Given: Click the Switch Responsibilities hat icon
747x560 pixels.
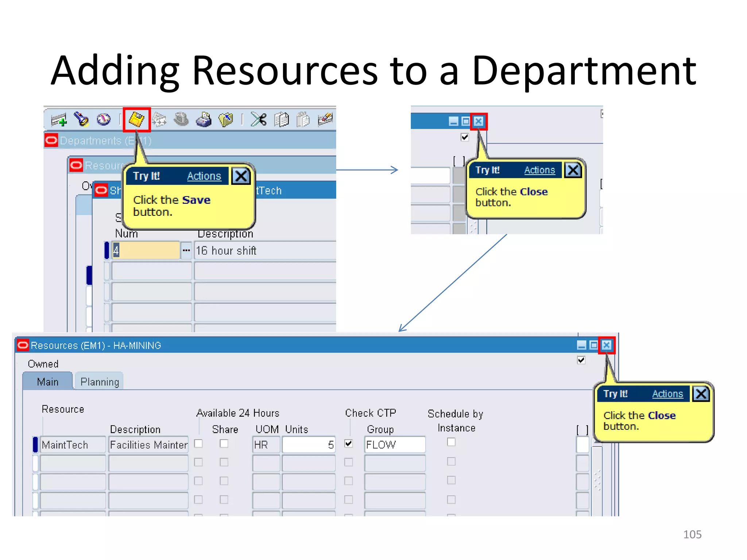Looking at the screenshot, I should pos(181,119).
